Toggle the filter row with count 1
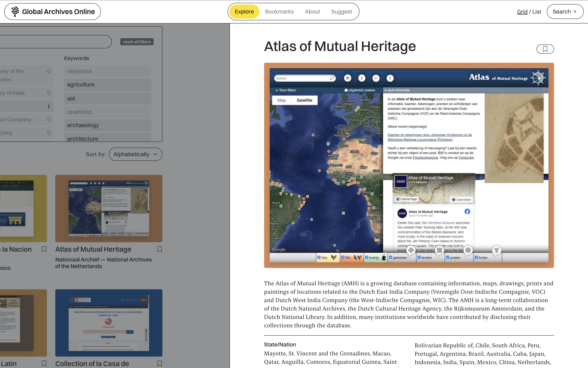This screenshot has height=368, width=588. pos(27,106)
